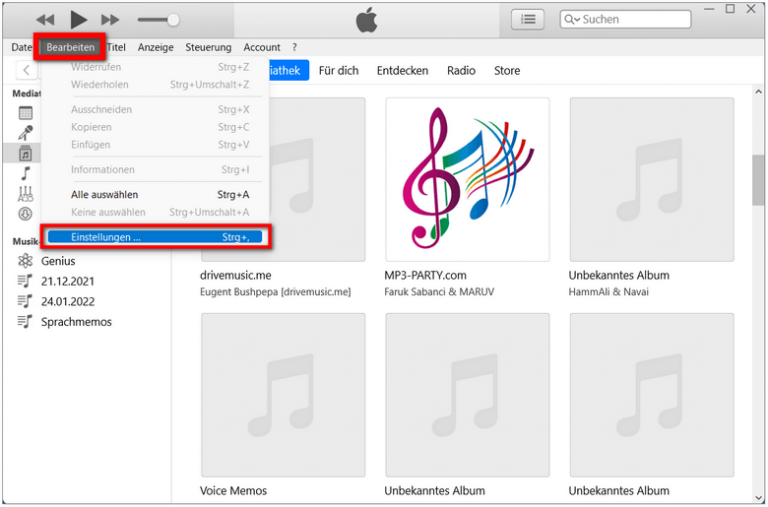Open the list view button beside search
This screenshot has height=507, width=768.
(x=528, y=20)
